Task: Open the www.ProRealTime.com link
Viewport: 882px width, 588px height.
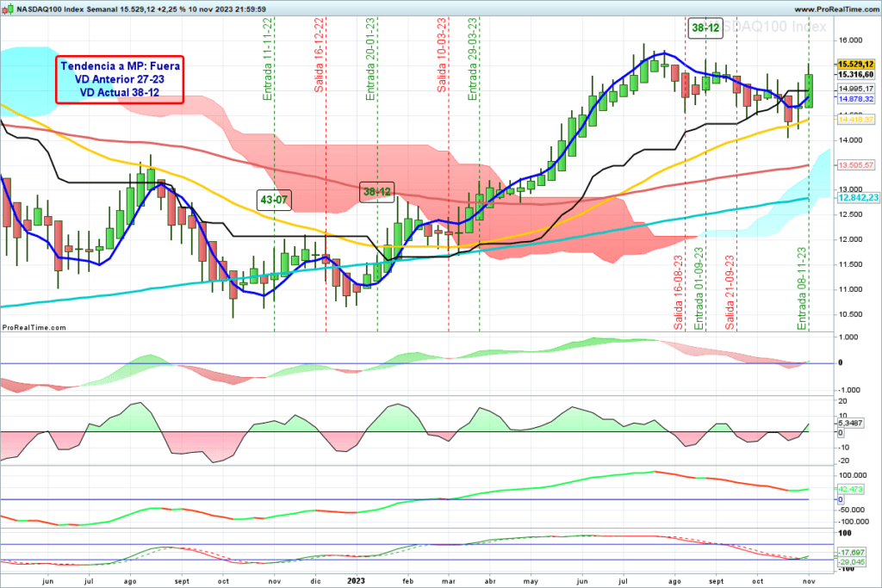Action: coord(836,9)
